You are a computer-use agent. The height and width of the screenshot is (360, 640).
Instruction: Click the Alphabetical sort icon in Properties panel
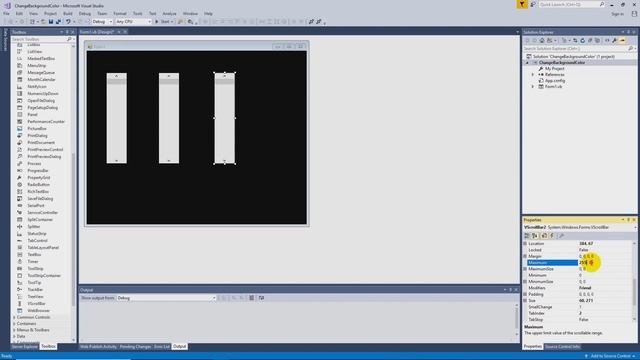pos(535,236)
